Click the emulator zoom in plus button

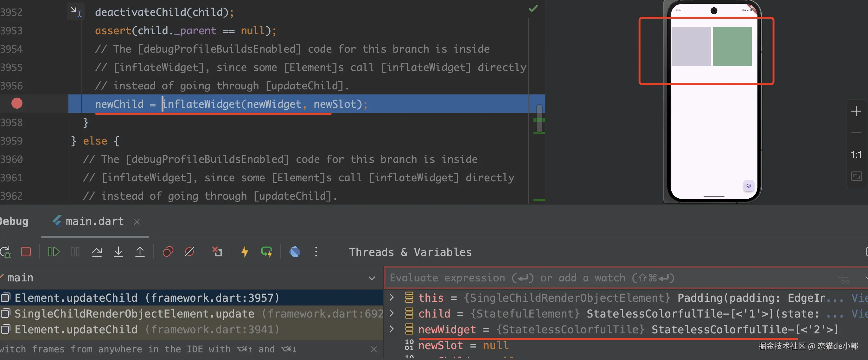coord(856,111)
